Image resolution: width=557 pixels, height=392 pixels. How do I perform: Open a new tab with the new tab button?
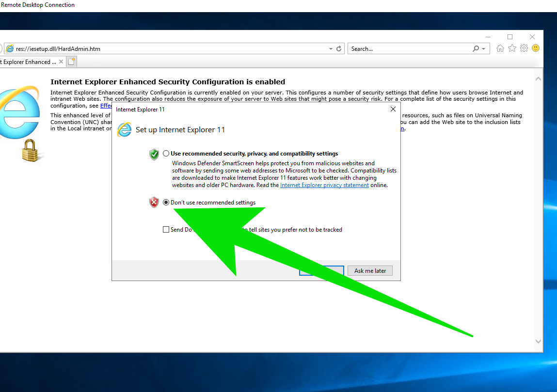71,62
